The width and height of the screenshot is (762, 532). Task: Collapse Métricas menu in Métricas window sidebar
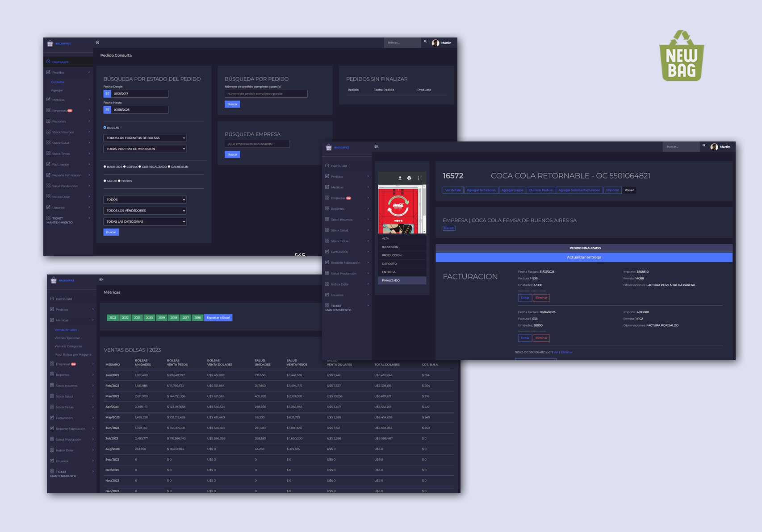click(93, 320)
